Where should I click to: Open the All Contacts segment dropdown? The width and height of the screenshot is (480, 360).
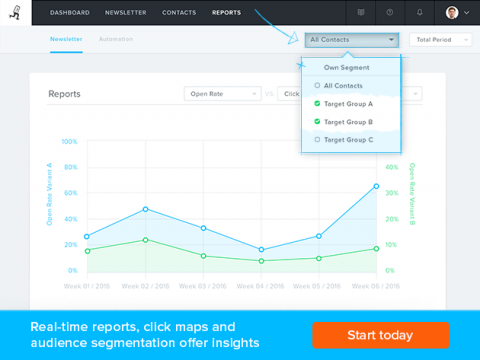coord(352,40)
